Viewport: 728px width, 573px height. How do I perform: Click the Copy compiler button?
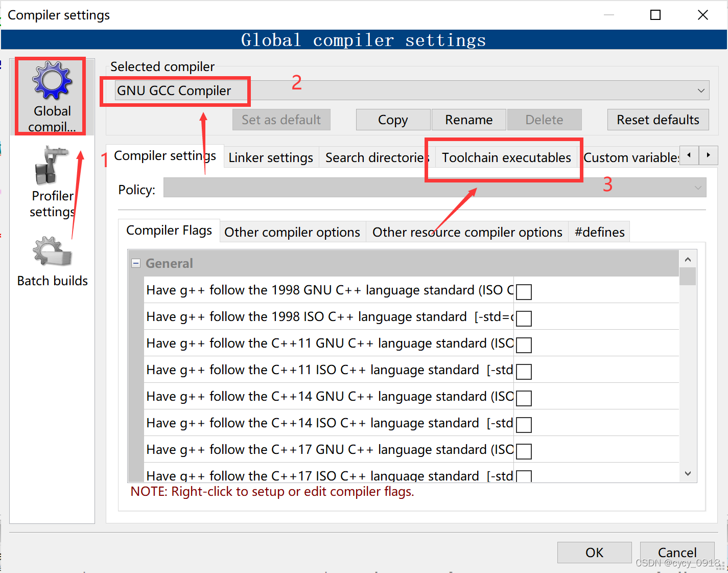(393, 120)
